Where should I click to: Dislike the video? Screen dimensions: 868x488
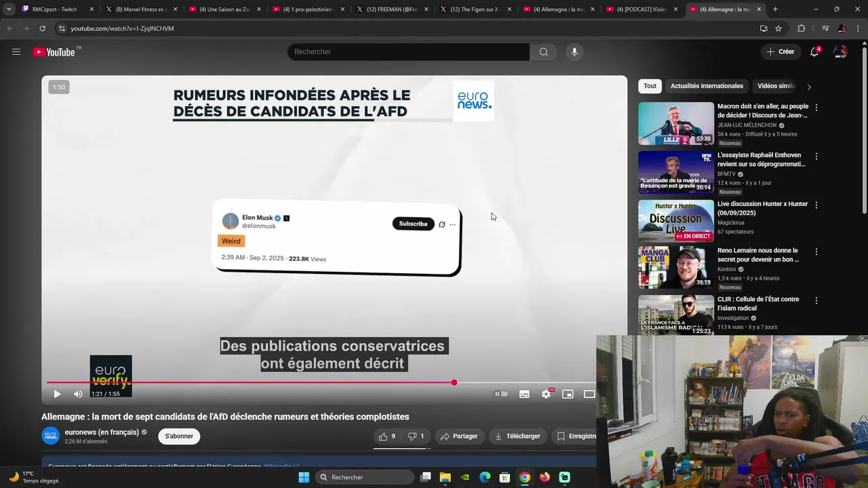(x=416, y=436)
